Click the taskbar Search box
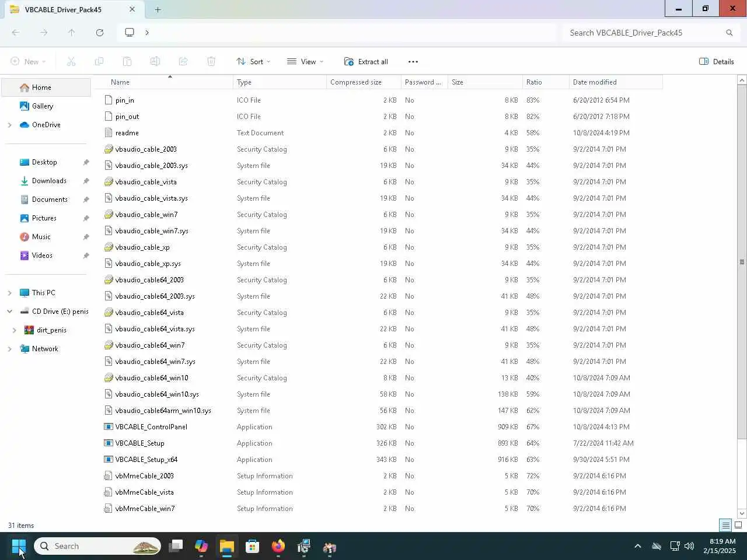747x560 pixels. pyautogui.click(x=97, y=546)
